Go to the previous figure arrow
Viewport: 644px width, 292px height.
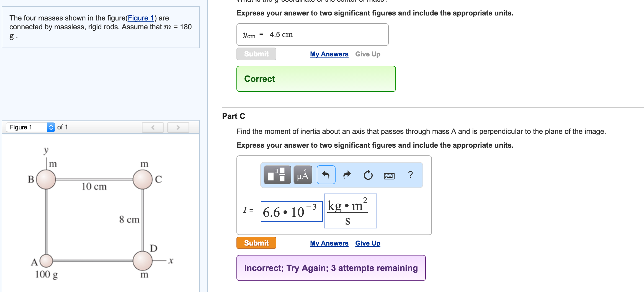[x=153, y=127]
